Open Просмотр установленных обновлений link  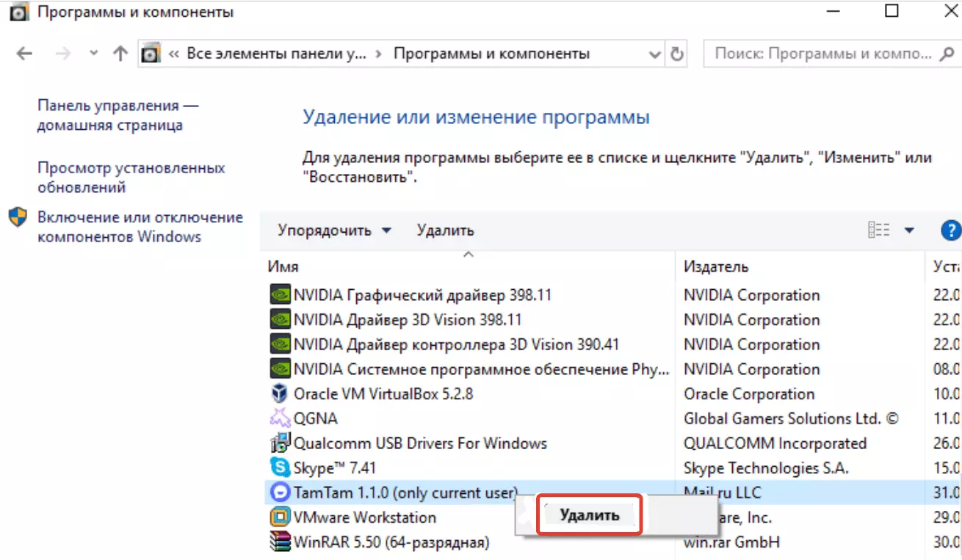[131, 178]
